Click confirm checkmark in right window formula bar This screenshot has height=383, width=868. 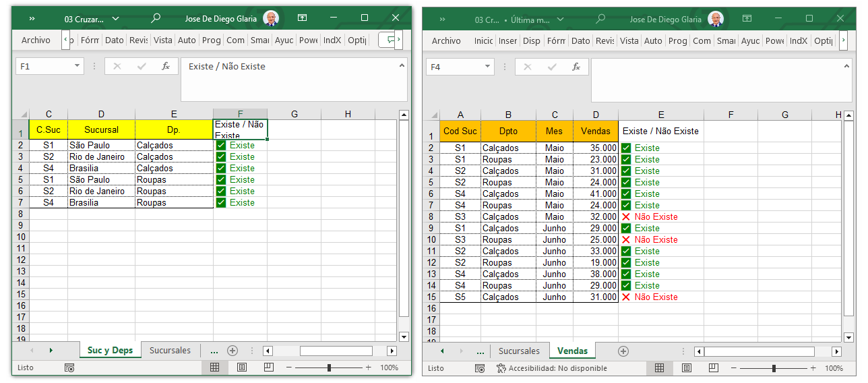click(552, 67)
